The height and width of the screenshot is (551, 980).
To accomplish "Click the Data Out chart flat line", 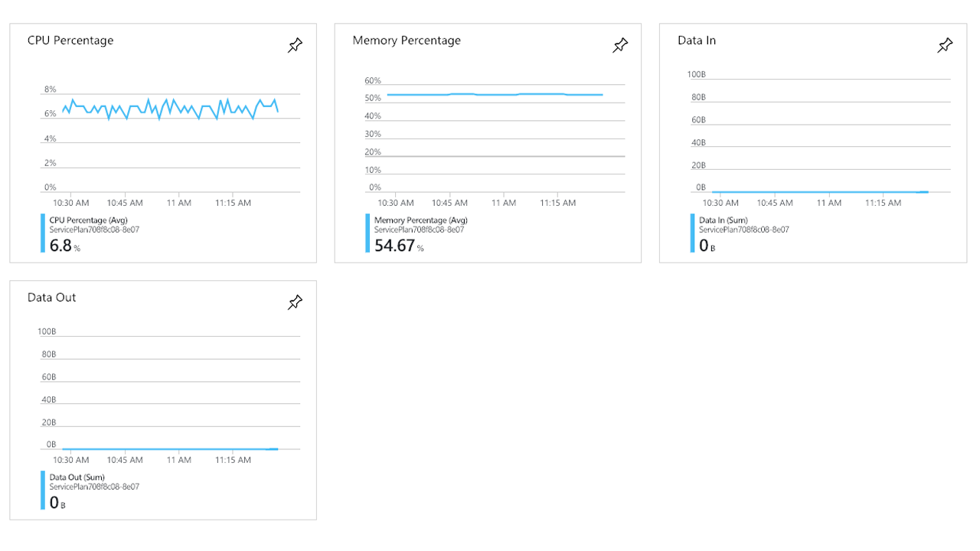I will 168,449.
